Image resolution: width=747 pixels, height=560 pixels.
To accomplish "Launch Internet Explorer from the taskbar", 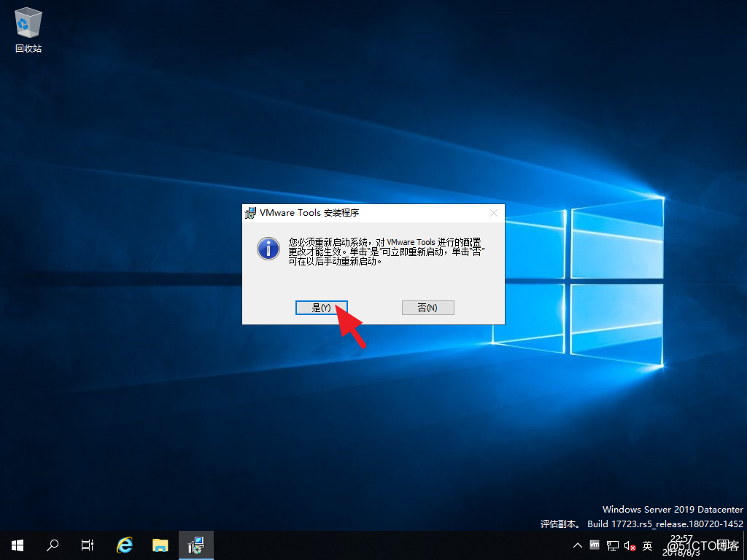I will [125, 545].
